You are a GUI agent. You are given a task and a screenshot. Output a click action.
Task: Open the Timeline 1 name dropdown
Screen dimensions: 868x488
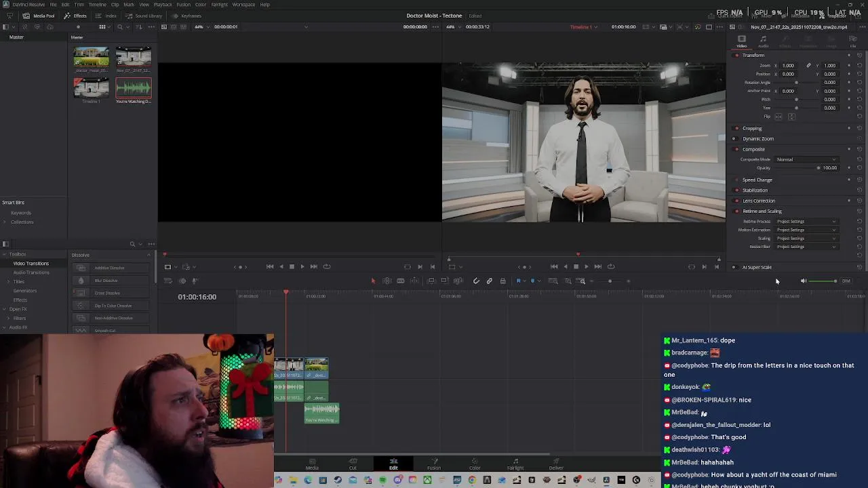[583, 27]
